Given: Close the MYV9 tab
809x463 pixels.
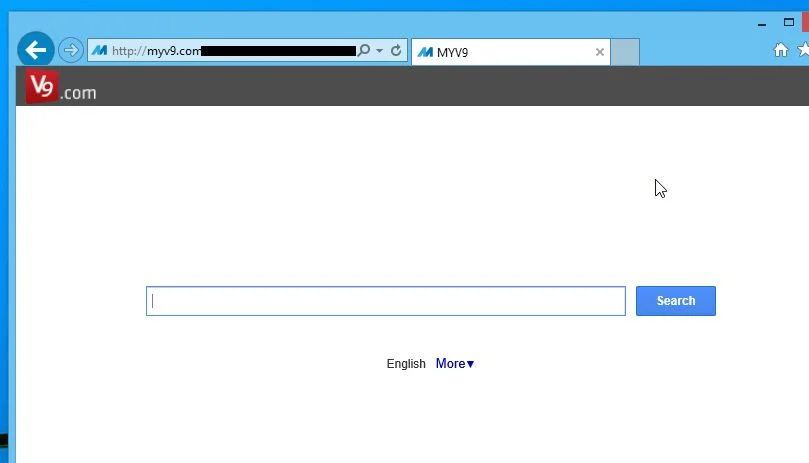Looking at the screenshot, I should point(600,52).
